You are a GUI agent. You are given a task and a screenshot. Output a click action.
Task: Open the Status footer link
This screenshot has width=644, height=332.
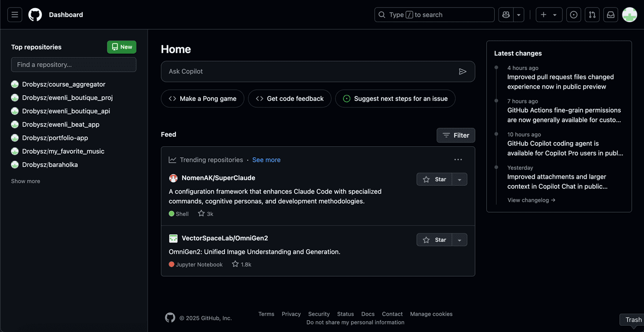click(x=346, y=314)
